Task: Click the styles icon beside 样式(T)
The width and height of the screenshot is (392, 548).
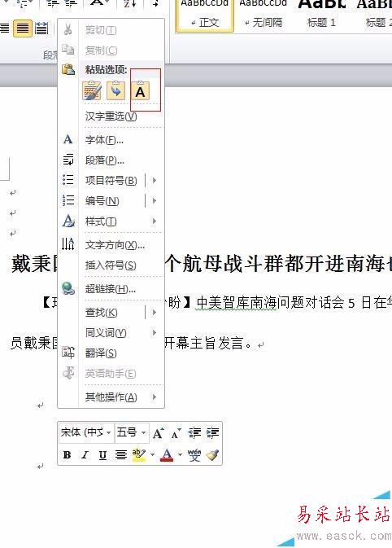Action: pyautogui.click(x=68, y=221)
